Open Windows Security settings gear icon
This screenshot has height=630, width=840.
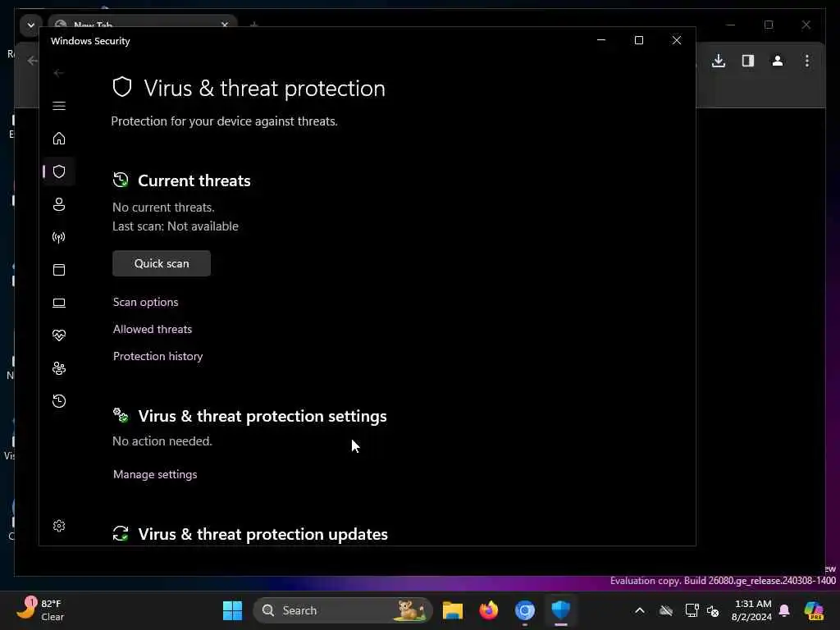59,526
